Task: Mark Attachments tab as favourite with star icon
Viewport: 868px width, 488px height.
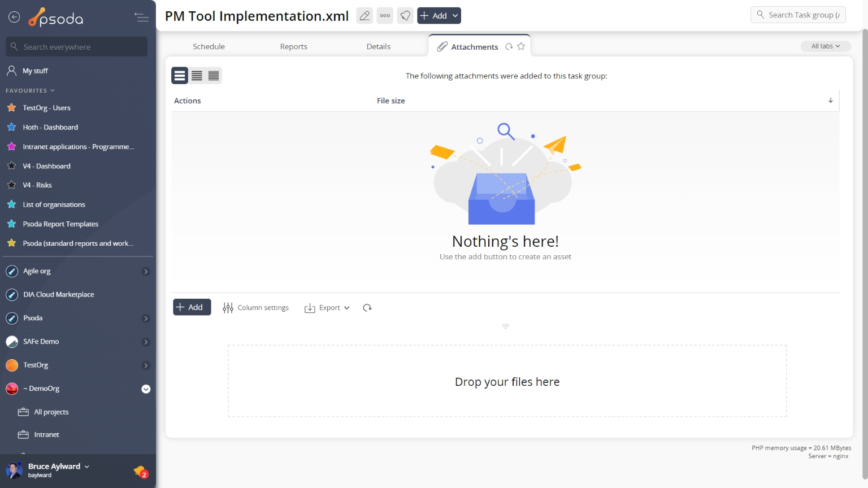Action: coord(521,47)
